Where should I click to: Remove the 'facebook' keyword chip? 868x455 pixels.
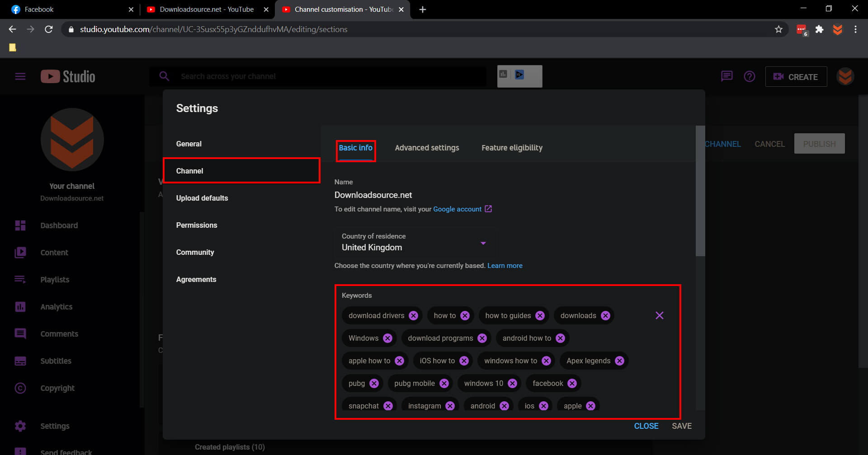tap(572, 383)
